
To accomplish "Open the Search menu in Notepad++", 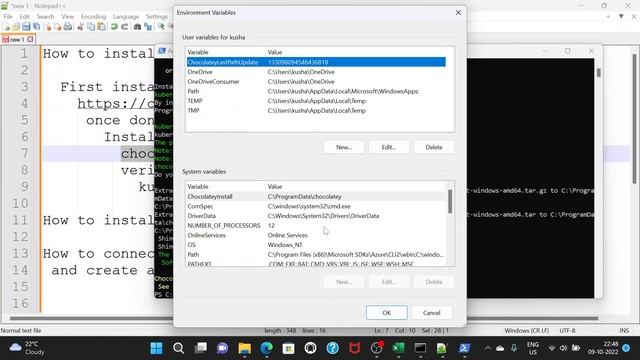I will point(45,16).
